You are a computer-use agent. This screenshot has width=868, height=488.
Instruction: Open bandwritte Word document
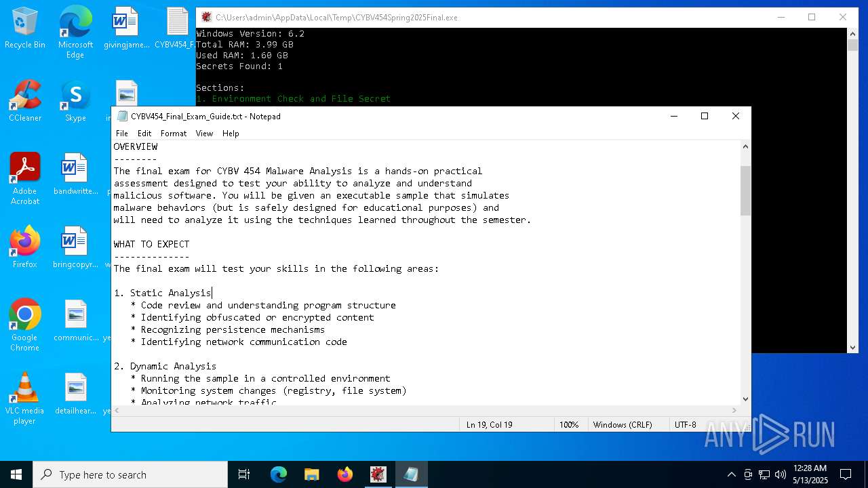pyautogui.click(x=75, y=175)
